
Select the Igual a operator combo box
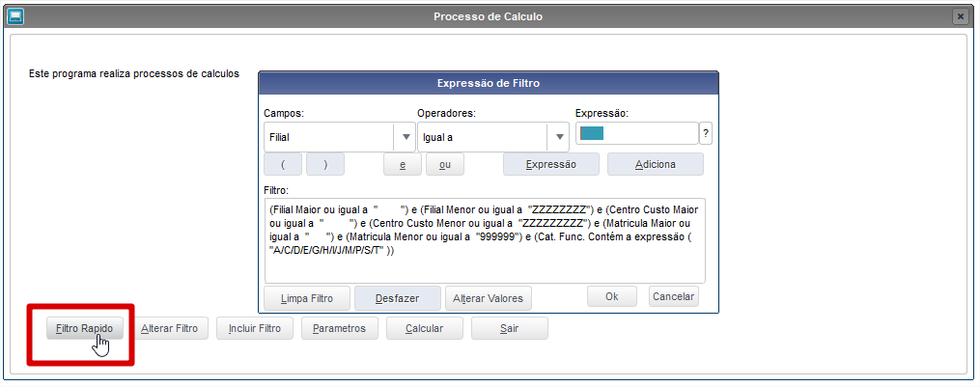click(493, 137)
